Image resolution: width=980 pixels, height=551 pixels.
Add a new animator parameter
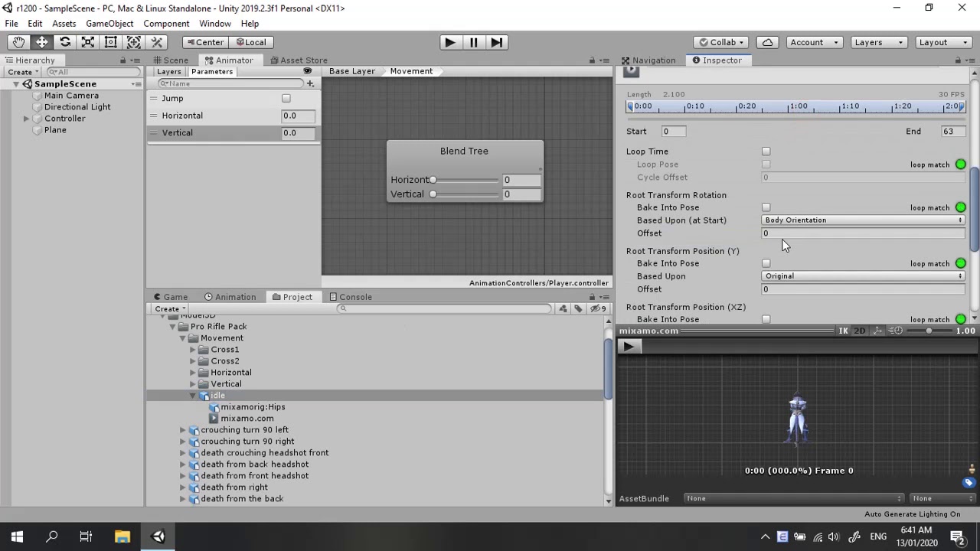(x=310, y=83)
